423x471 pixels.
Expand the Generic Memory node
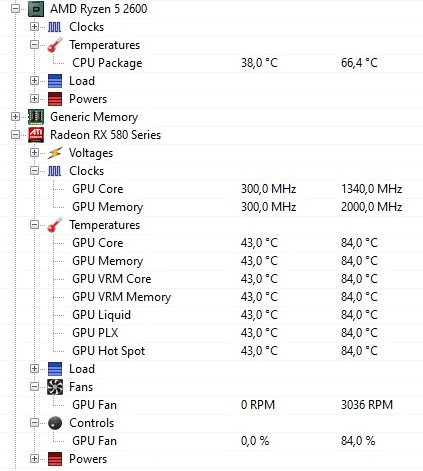(x=15, y=117)
